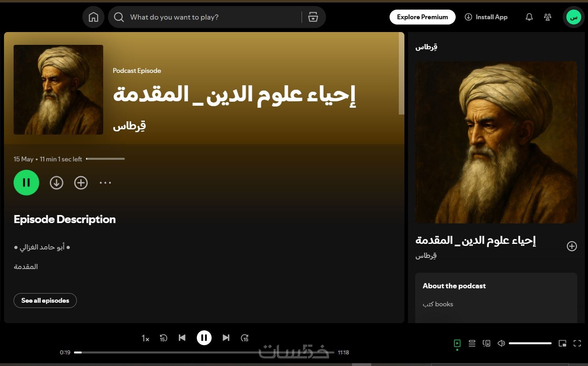Add episode to Your Episodes

[x=81, y=183]
